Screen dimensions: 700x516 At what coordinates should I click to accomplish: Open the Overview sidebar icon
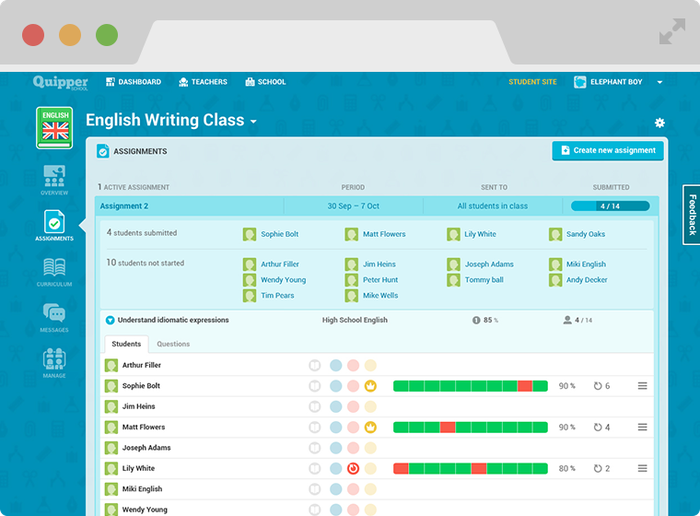[x=54, y=178]
